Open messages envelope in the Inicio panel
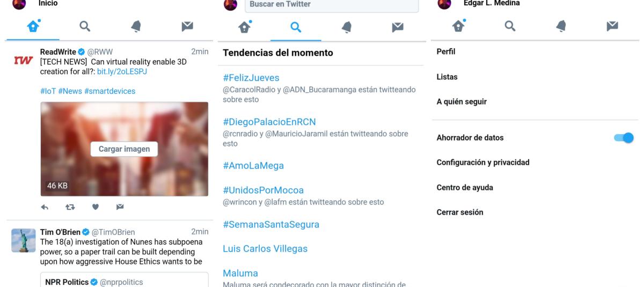Viewport: 644px width, 287px height. tap(187, 27)
